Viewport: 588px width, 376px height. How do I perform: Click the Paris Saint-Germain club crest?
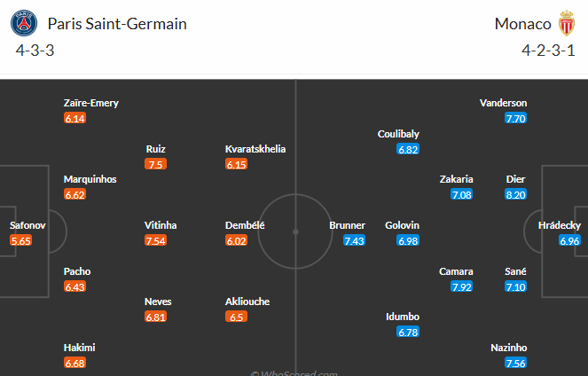click(24, 23)
